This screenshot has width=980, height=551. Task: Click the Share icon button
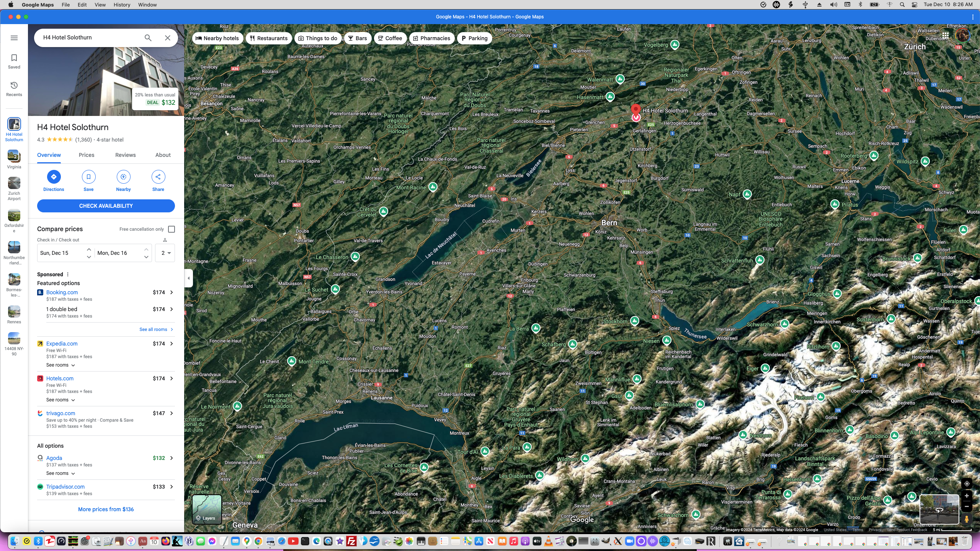pyautogui.click(x=158, y=177)
